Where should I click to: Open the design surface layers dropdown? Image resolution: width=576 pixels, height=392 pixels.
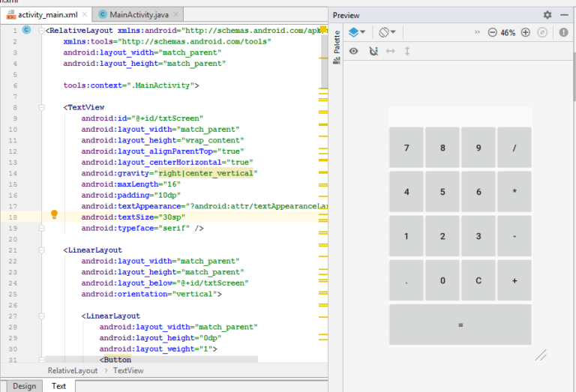click(x=358, y=32)
